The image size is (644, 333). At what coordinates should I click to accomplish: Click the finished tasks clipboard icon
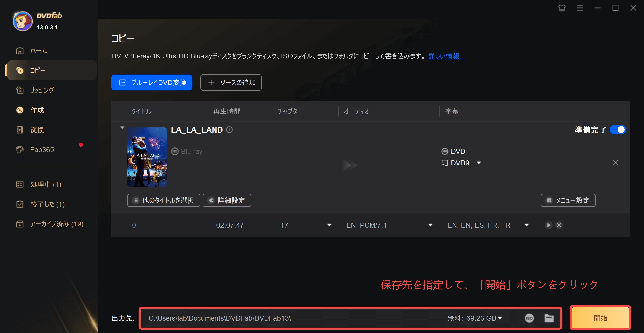pos(20,204)
